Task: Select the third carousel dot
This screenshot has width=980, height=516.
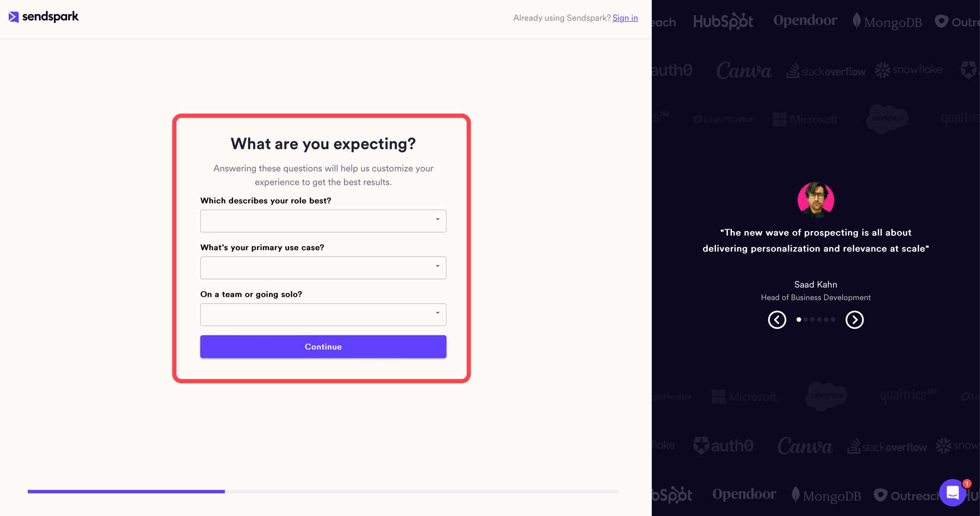Action: click(x=812, y=320)
